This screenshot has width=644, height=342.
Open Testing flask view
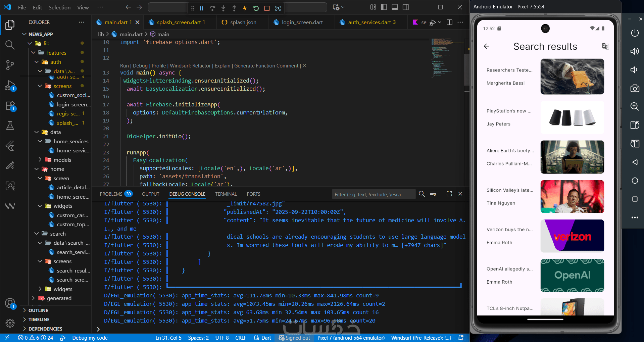coord(10,126)
